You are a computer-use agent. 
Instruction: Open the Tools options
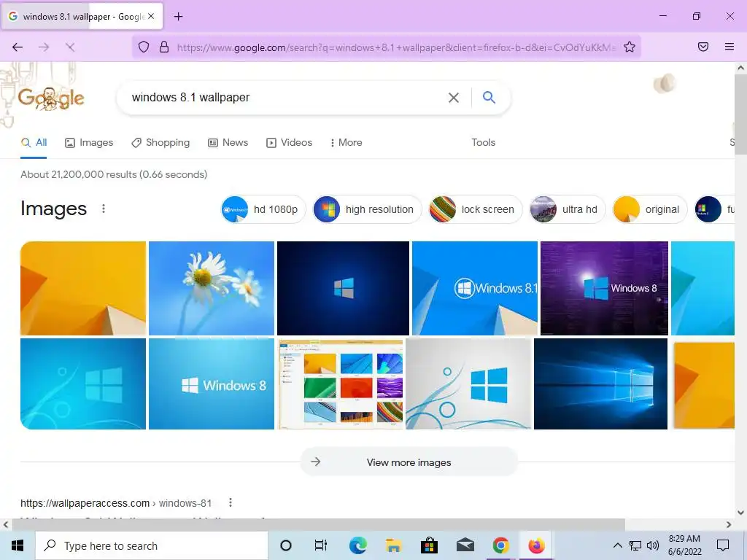[483, 142]
